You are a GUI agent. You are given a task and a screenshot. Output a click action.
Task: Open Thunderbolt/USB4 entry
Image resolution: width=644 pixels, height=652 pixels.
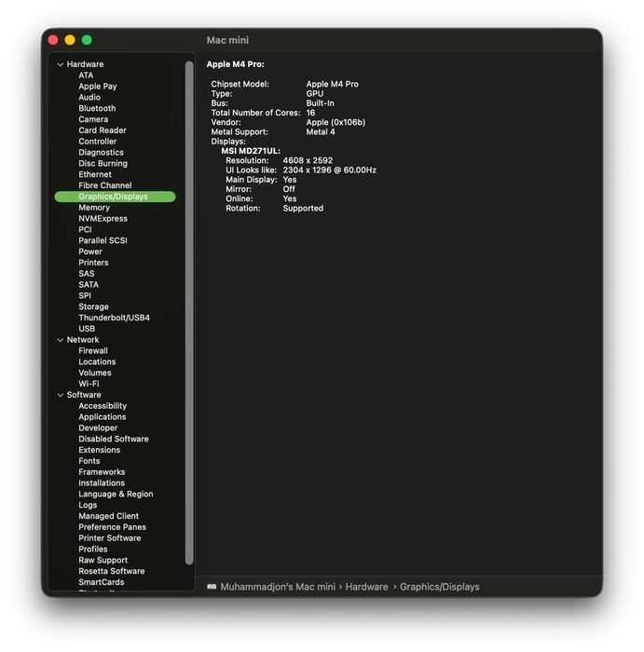pyautogui.click(x=114, y=318)
